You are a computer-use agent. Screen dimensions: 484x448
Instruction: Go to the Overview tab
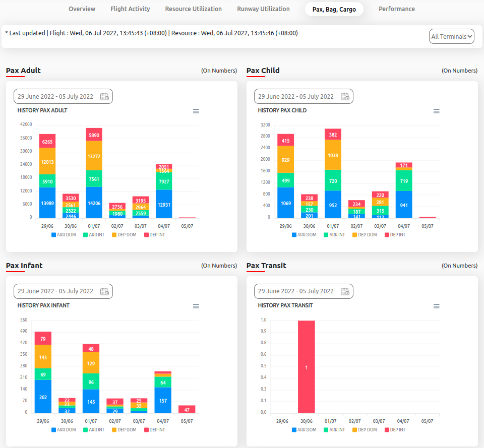click(x=82, y=9)
